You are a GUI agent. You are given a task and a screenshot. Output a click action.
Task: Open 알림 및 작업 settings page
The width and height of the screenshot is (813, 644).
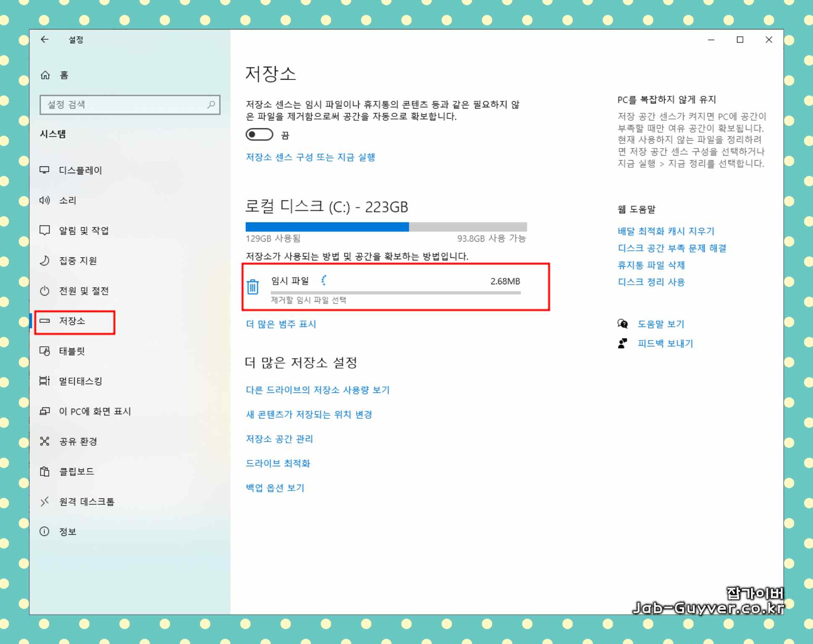coord(83,231)
